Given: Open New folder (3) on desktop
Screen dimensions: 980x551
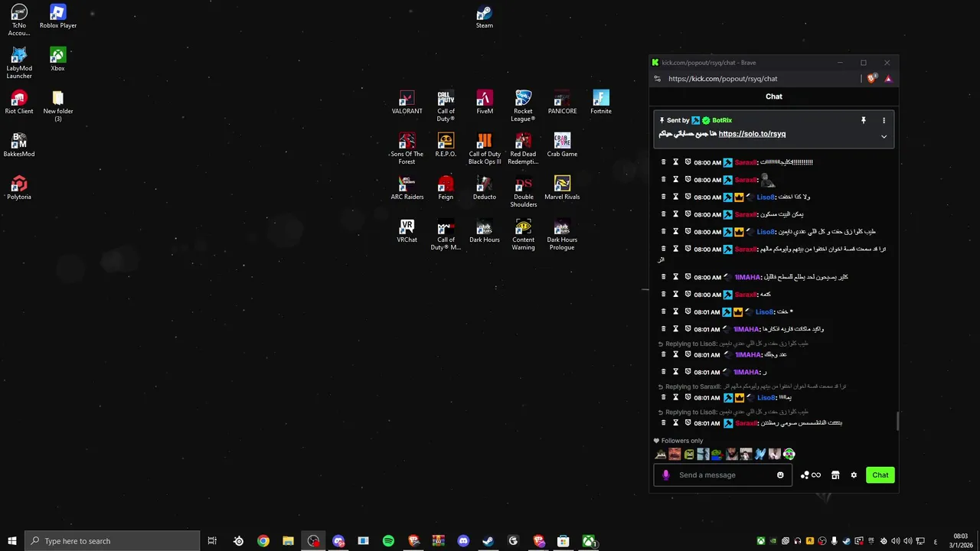Looking at the screenshot, I should coord(57,106).
